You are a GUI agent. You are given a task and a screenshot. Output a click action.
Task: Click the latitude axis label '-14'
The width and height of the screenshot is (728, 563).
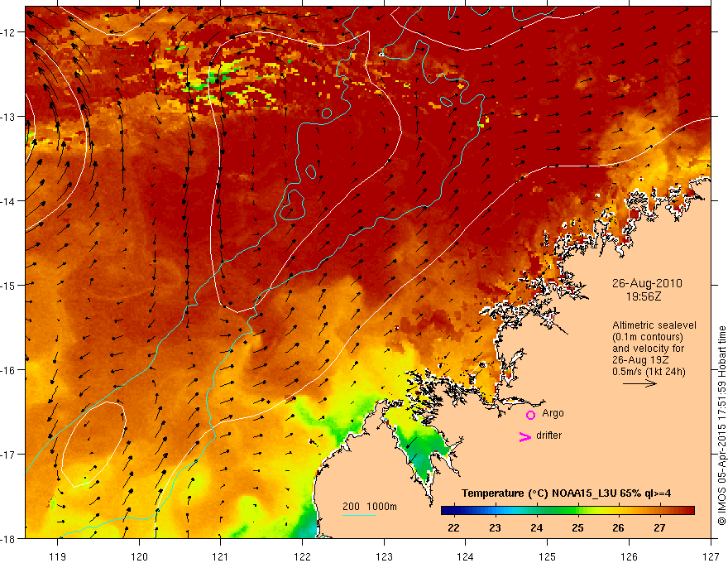[8, 201]
